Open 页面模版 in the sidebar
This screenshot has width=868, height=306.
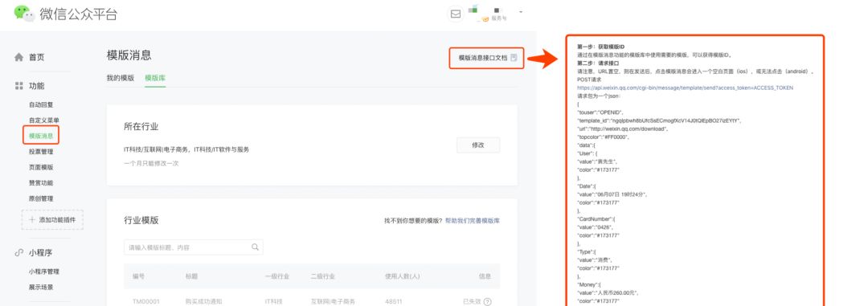41,167
